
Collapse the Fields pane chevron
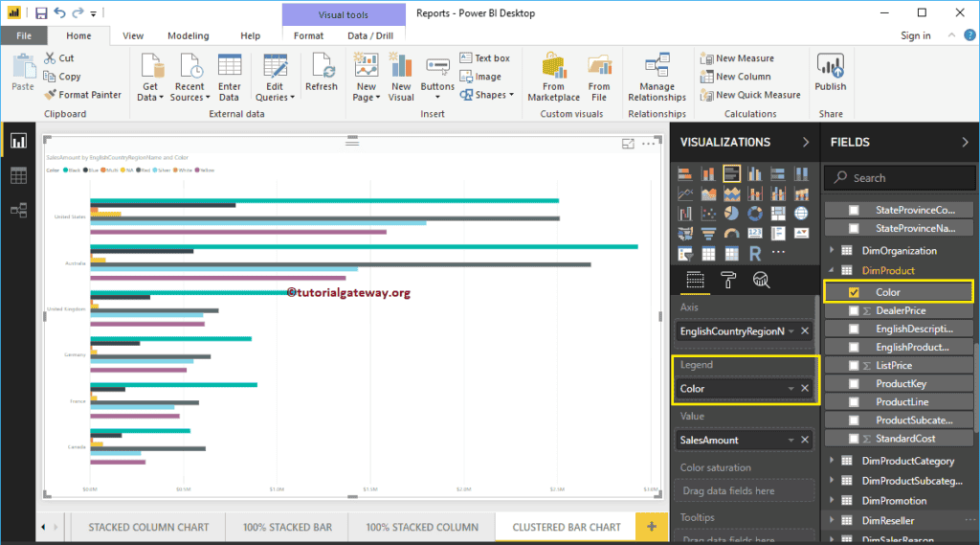(965, 142)
